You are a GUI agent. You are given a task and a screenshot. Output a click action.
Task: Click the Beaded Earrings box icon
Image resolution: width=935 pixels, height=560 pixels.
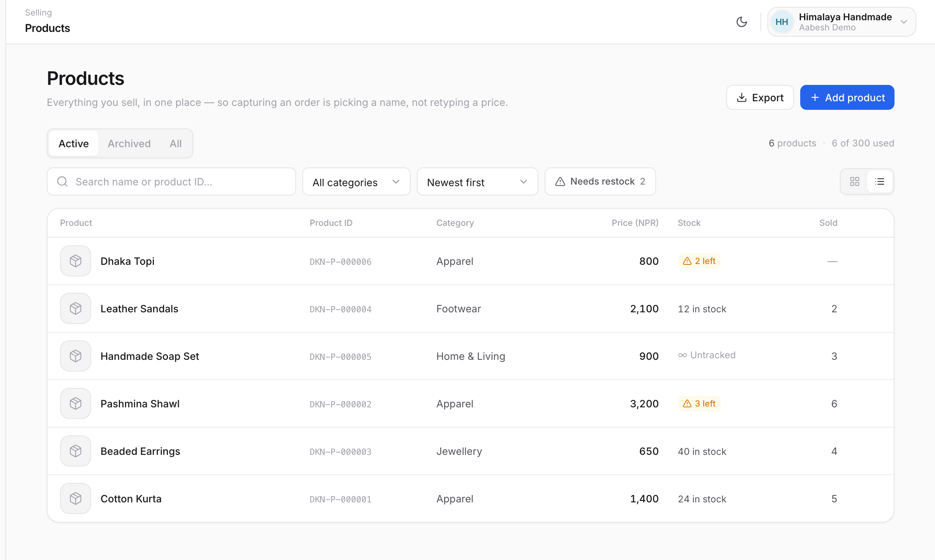pos(76,451)
